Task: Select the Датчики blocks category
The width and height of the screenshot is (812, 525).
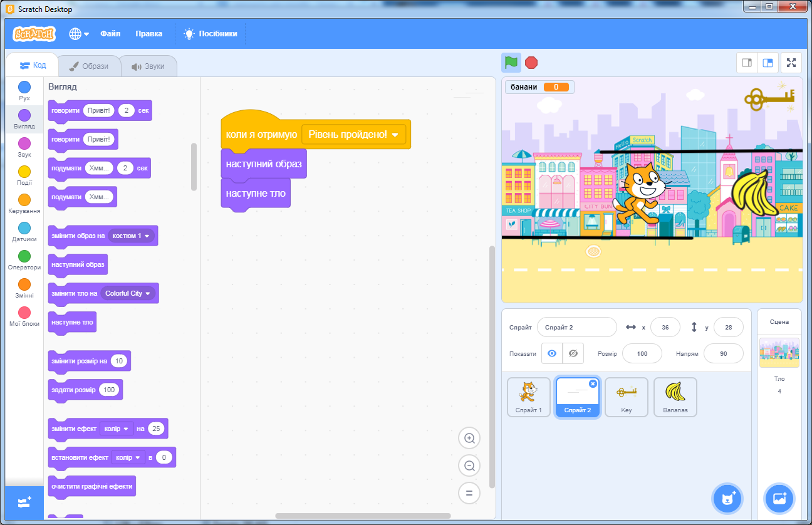Action: [24, 232]
